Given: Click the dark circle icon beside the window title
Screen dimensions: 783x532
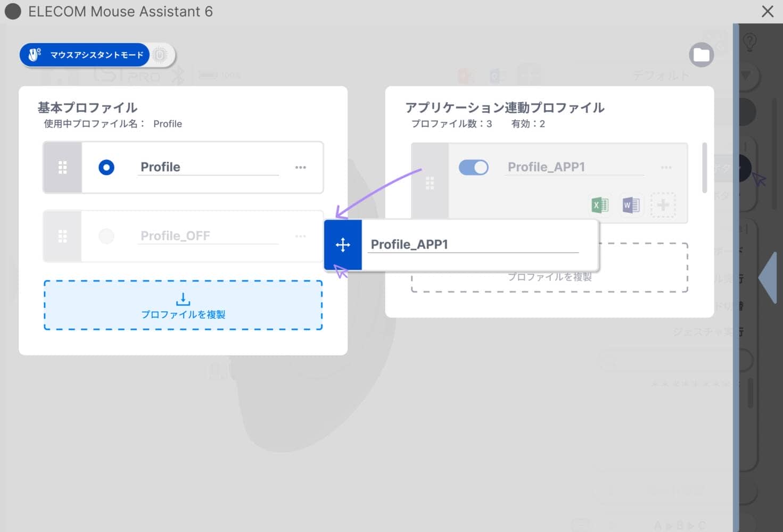Looking at the screenshot, I should click(13, 11).
